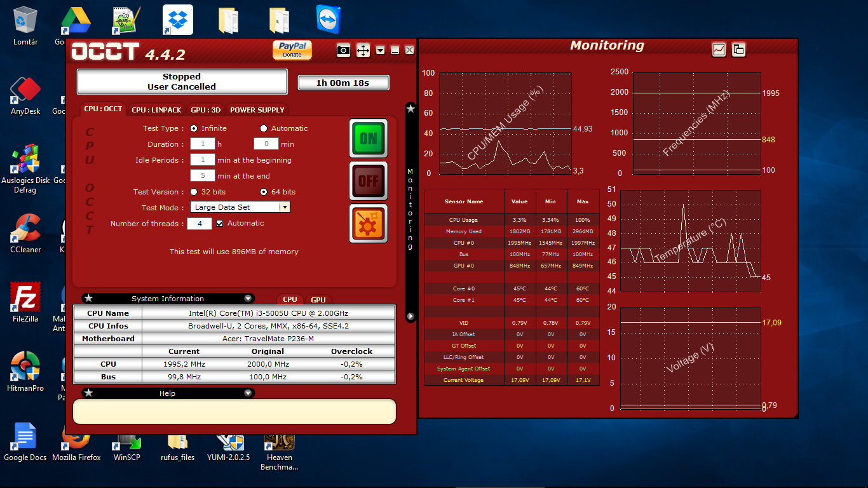Image resolution: width=868 pixels, height=488 pixels.
Task: Collapse the System Information section arrow
Action: 248,299
